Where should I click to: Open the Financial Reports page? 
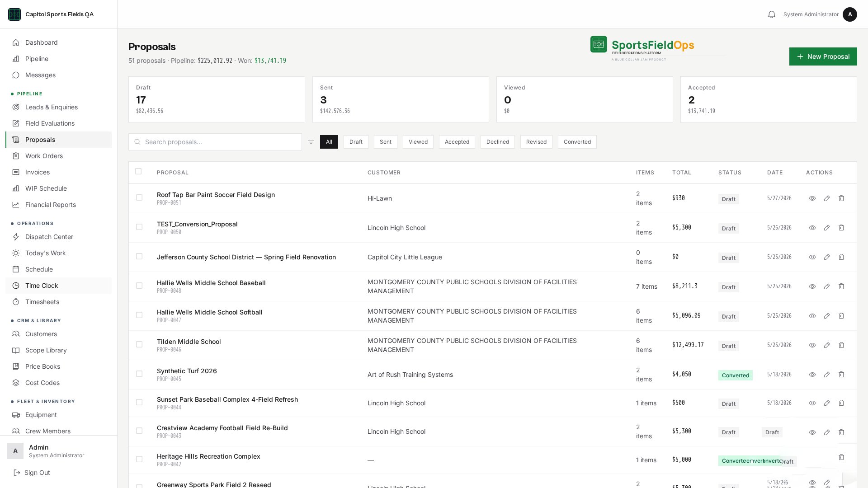pos(58,205)
